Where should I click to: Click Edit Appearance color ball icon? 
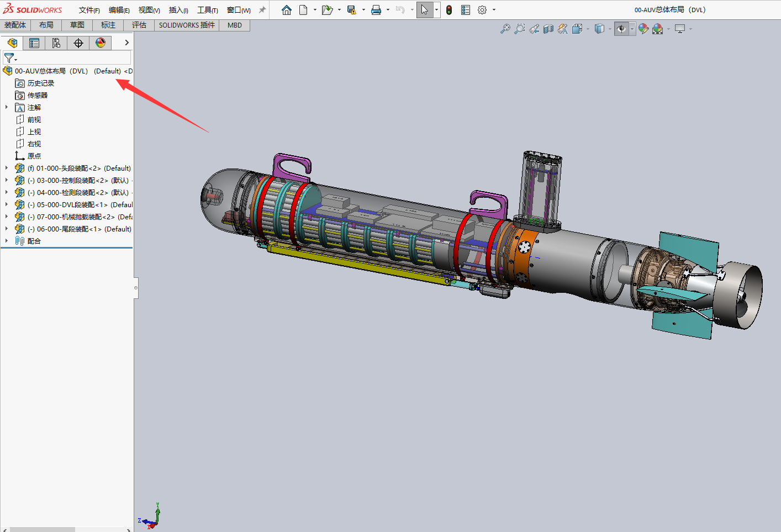(x=643, y=29)
